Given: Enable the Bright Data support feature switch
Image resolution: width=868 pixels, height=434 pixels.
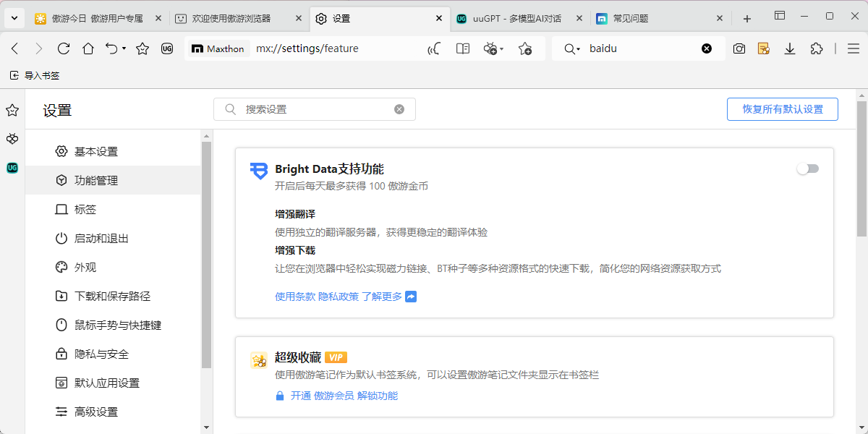Looking at the screenshot, I should (807, 168).
